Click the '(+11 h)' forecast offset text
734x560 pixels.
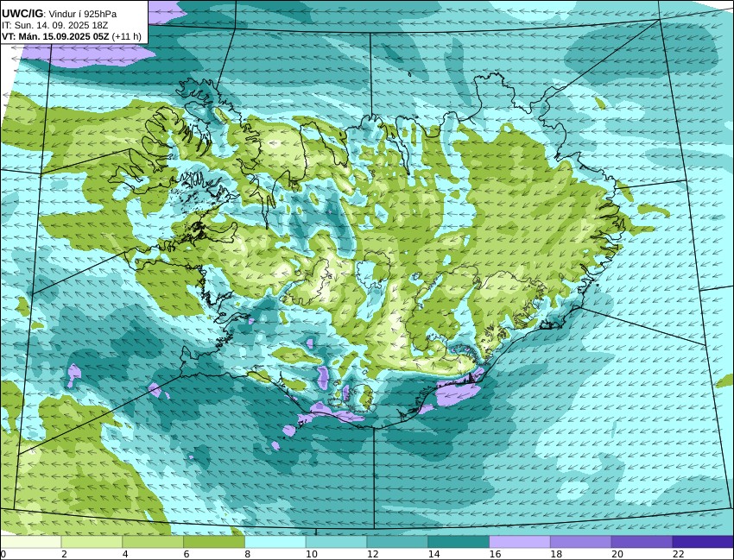pos(127,36)
